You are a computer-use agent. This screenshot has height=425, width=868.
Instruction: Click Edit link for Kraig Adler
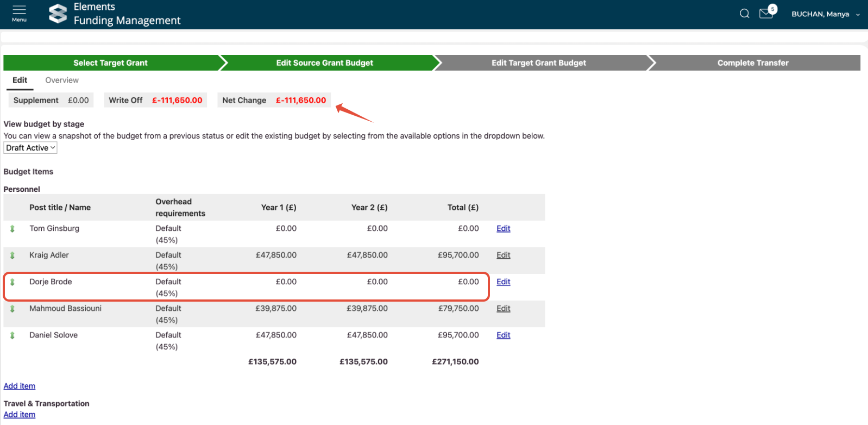click(503, 255)
